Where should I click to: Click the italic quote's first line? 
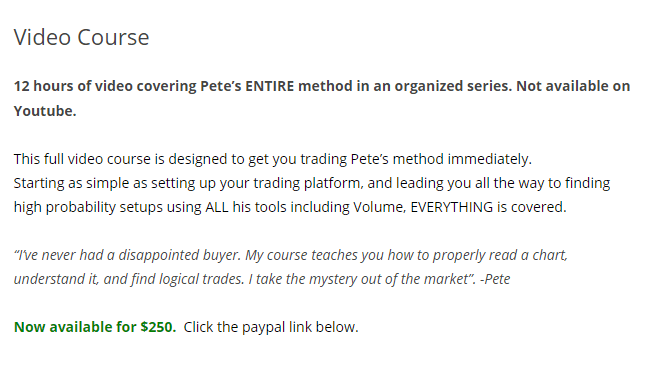point(291,255)
